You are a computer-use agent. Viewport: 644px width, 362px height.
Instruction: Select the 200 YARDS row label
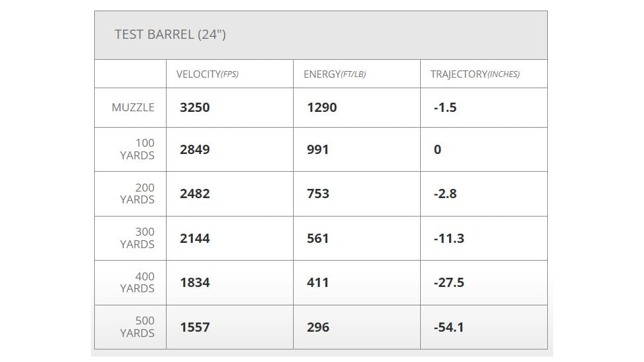pyautogui.click(x=138, y=194)
